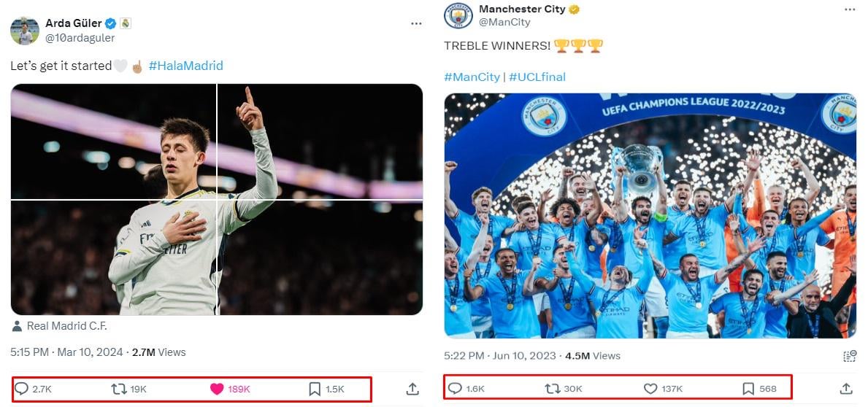This screenshot has width=868, height=407.
Task: Share Arda Güler's tweet
Action: tap(412, 389)
